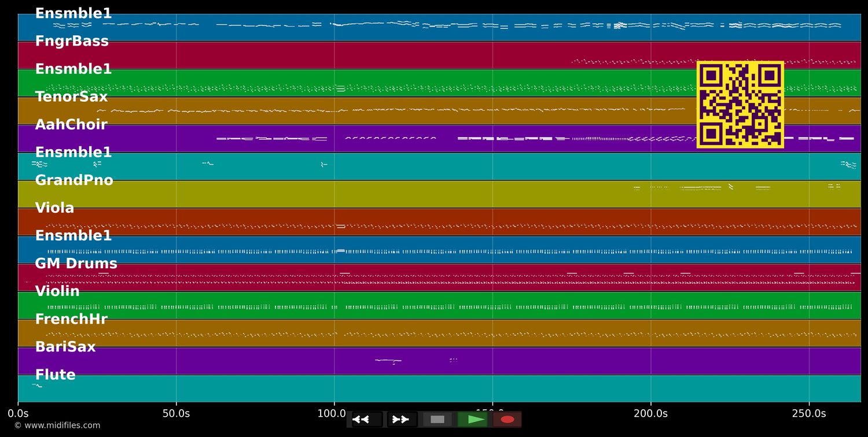Pick the FrenchHr track label
This screenshot has width=868, height=437.
(x=71, y=319)
